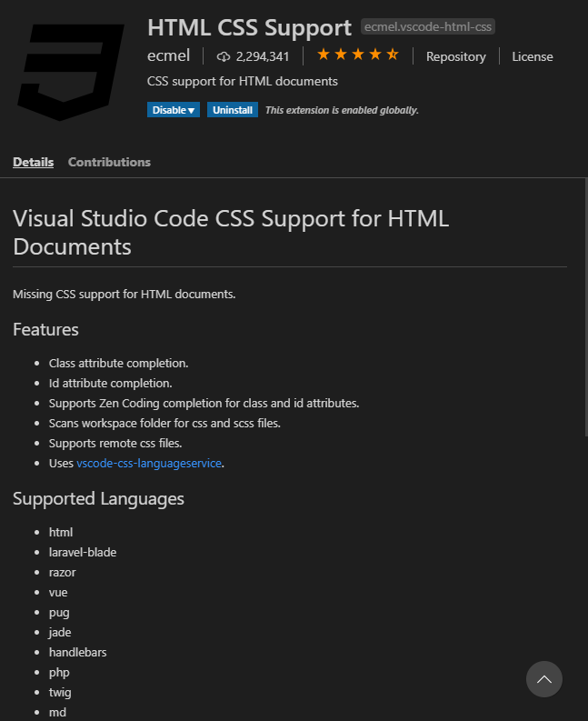Click the 'vue' language item
The height and width of the screenshot is (721, 588).
58,592
